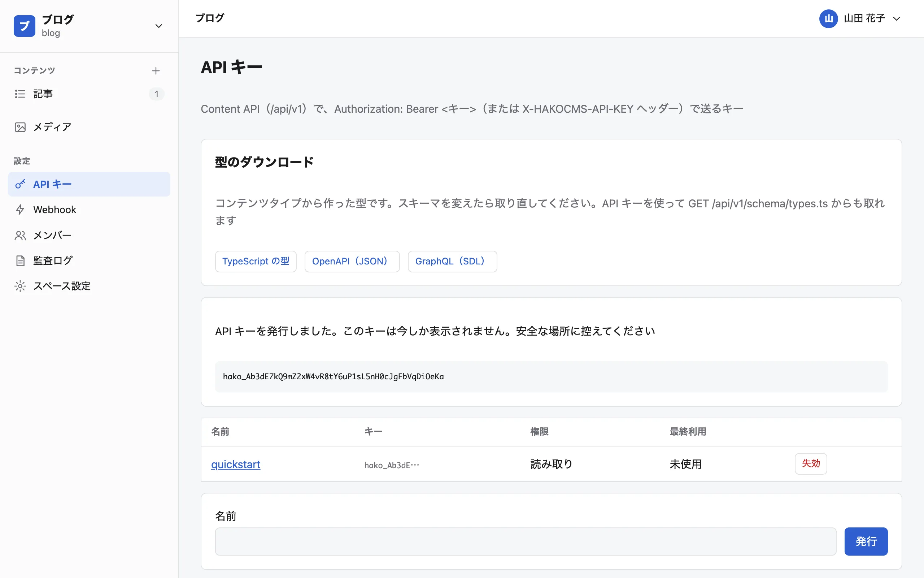Open the 監査ログ page
924x578 pixels.
click(89, 261)
